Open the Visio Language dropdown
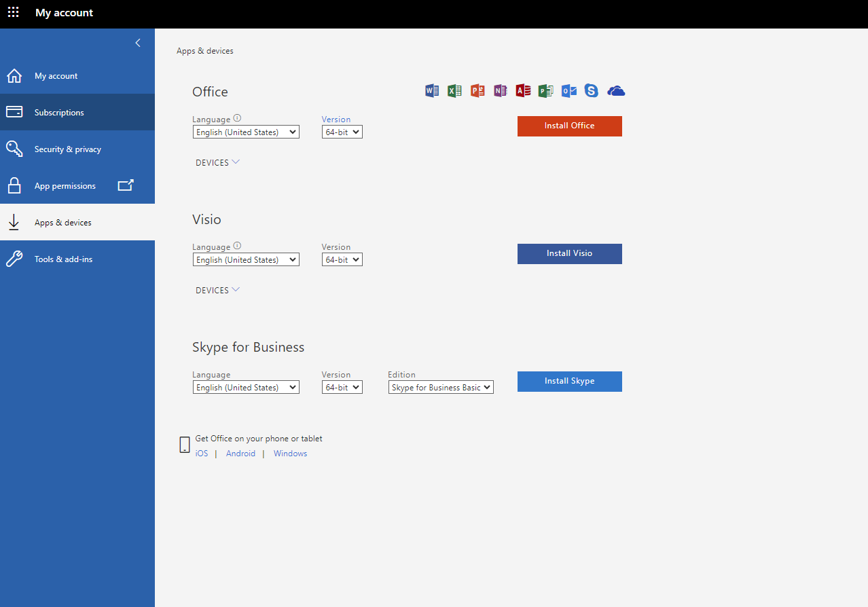Screen dimensions: 868x607 (x=246, y=260)
